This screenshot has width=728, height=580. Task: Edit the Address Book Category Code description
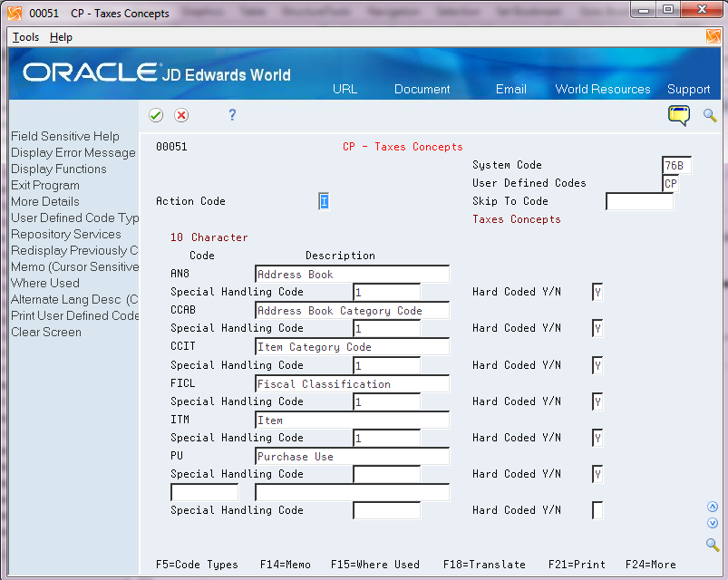pyautogui.click(x=353, y=310)
